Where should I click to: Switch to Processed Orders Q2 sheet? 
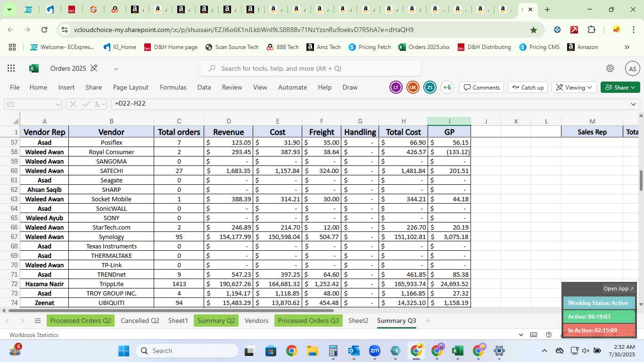click(81, 321)
